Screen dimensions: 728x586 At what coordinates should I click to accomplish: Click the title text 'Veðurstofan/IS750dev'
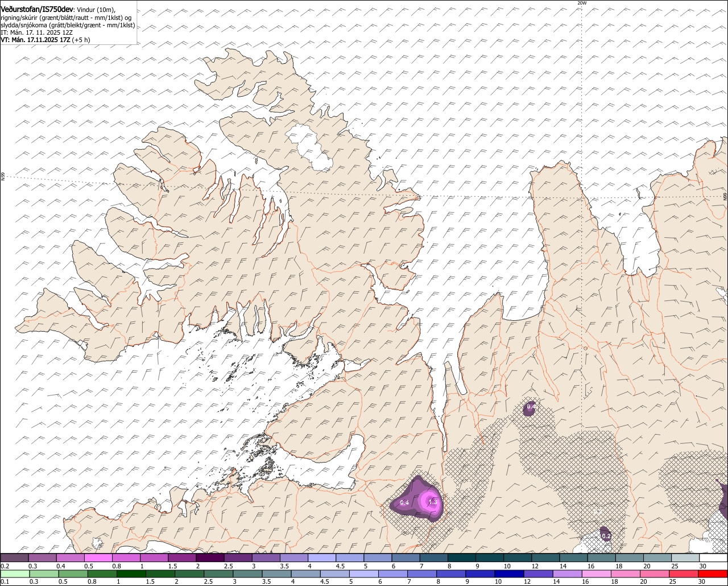pyautogui.click(x=37, y=10)
